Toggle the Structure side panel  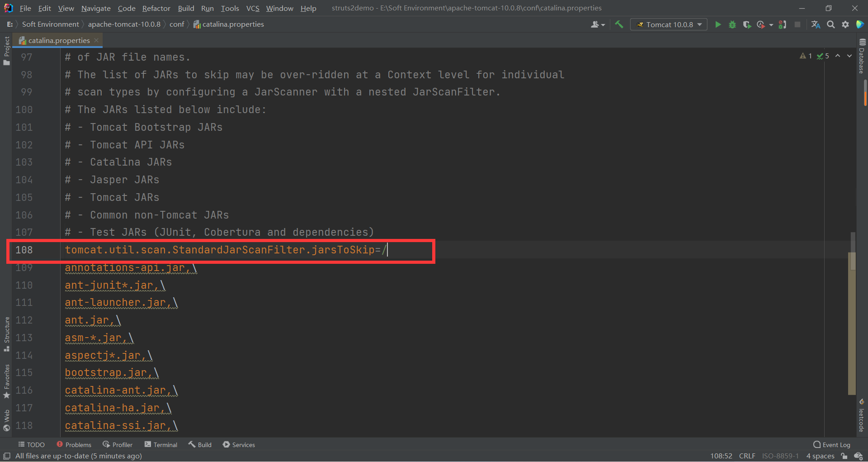(6, 333)
